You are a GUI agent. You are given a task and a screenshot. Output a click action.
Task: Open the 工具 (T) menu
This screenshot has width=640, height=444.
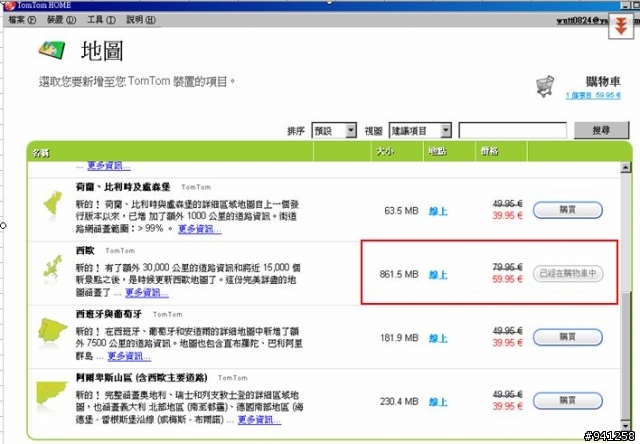(101, 19)
